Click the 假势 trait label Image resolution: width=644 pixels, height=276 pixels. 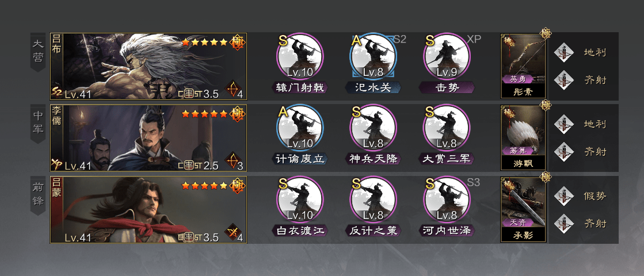(x=595, y=196)
